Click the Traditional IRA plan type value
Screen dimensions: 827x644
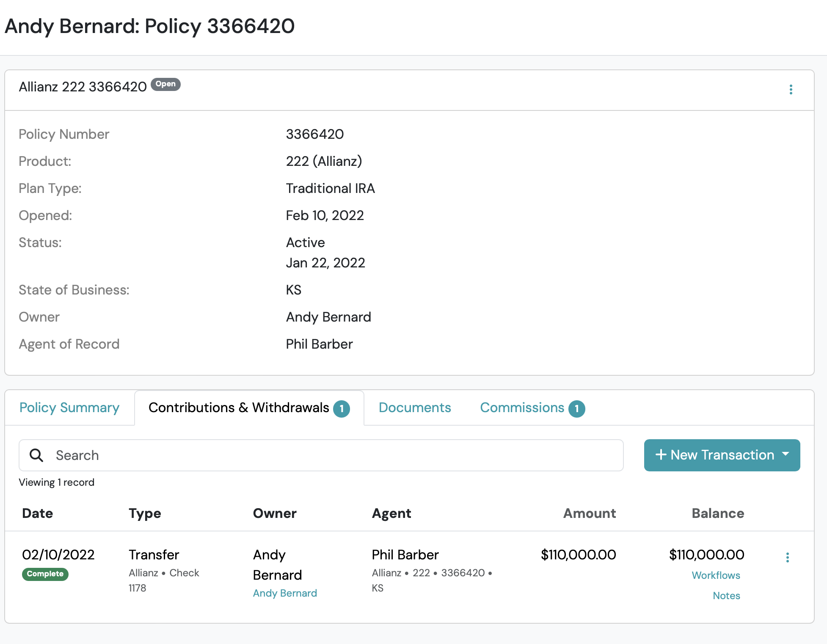point(331,188)
